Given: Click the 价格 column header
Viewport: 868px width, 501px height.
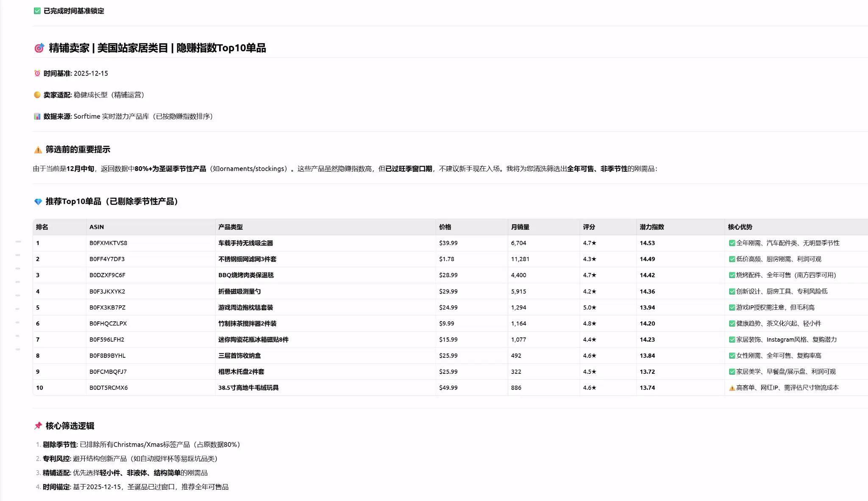Looking at the screenshot, I should (x=445, y=227).
